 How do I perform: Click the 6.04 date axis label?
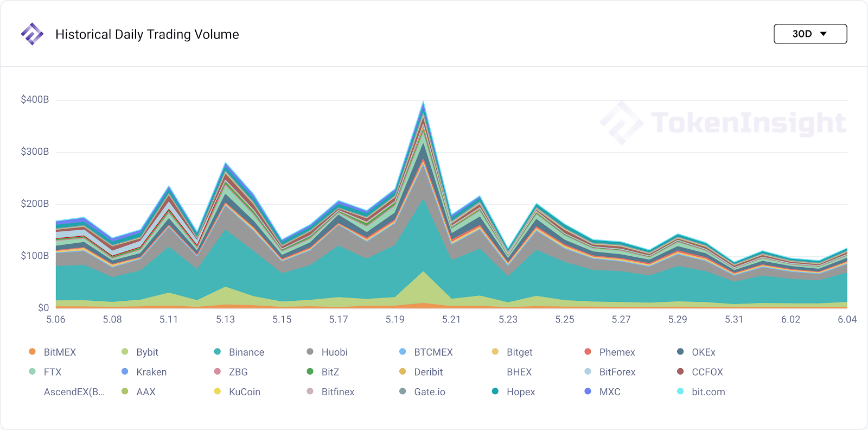[x=847, y=319]
